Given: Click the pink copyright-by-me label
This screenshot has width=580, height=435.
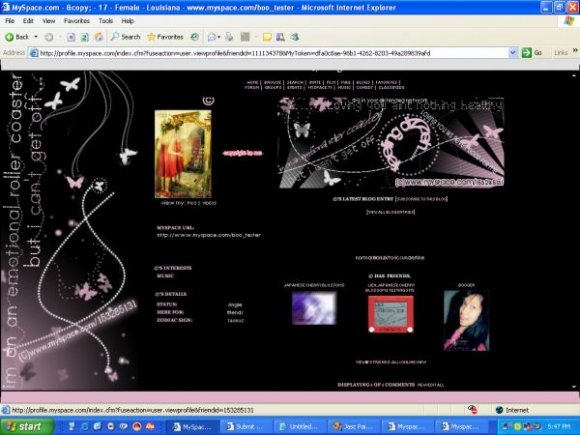Looking at the screenshot, I should click(243, 153).
